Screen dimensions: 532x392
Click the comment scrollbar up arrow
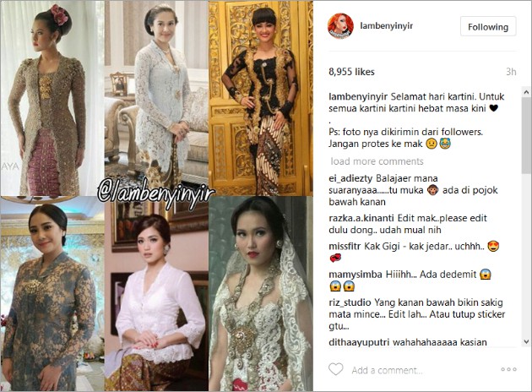point(526,92)
